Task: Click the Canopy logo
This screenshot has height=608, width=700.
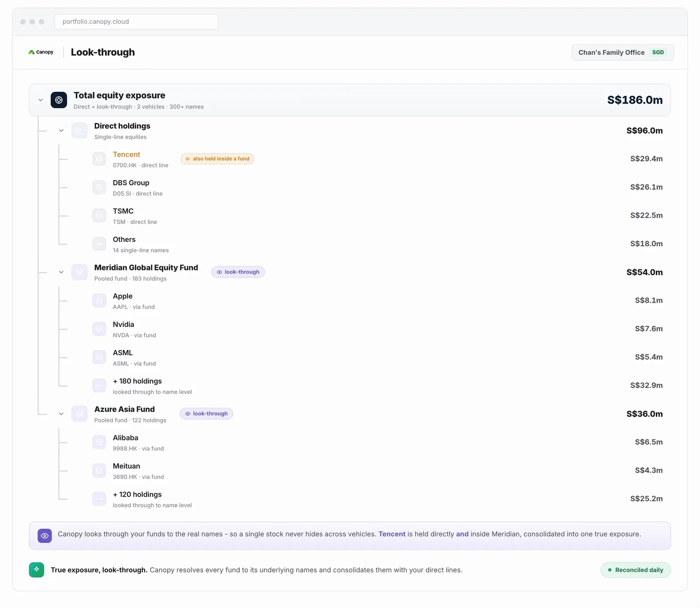Action: pyautogui.click(x=41, y=52)
